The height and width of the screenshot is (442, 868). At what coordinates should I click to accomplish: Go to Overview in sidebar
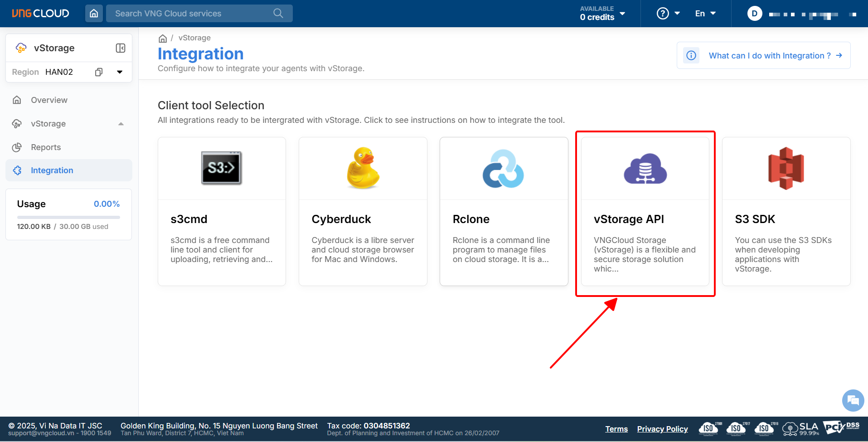(x=49, y=100)
